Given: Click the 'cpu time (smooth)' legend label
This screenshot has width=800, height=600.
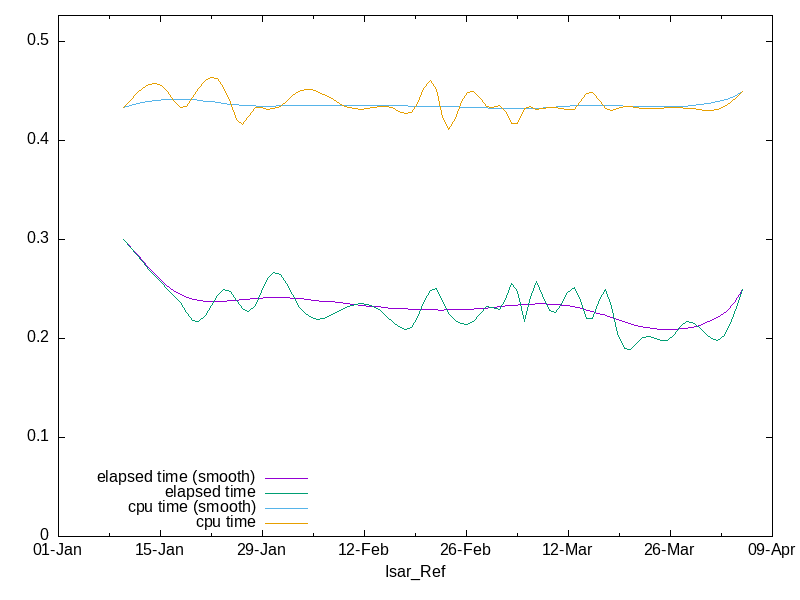Looking at the screenshot, I should pyautogui.click(x=192, y=507).
